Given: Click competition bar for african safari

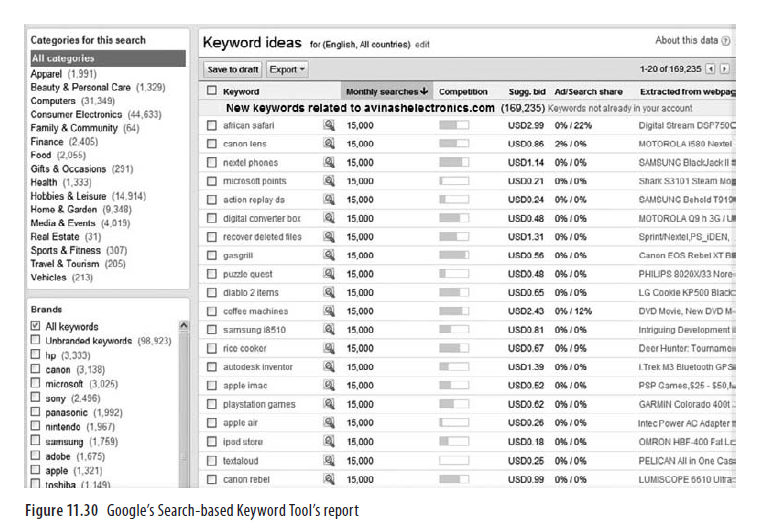Looking at the screenshot, I should (x=454, y=125).
